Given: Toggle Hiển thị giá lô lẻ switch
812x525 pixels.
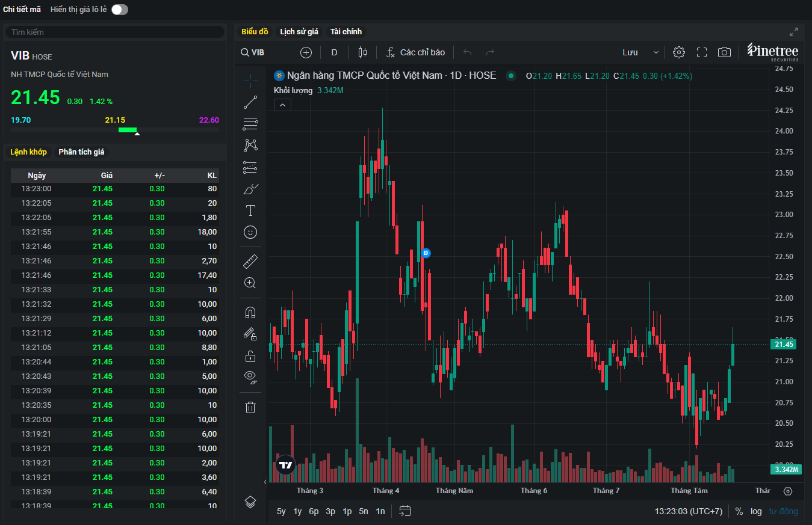Looking at the screenshot, I should point(120,10).
